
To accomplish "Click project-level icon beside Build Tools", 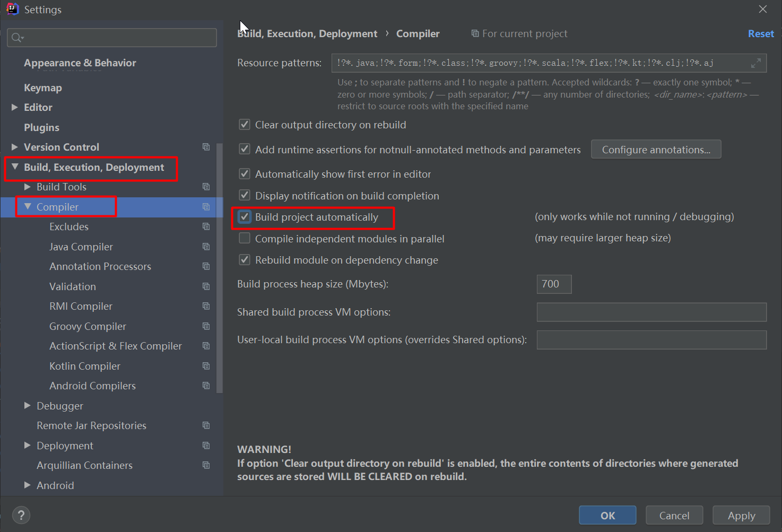I will (206, 187).
